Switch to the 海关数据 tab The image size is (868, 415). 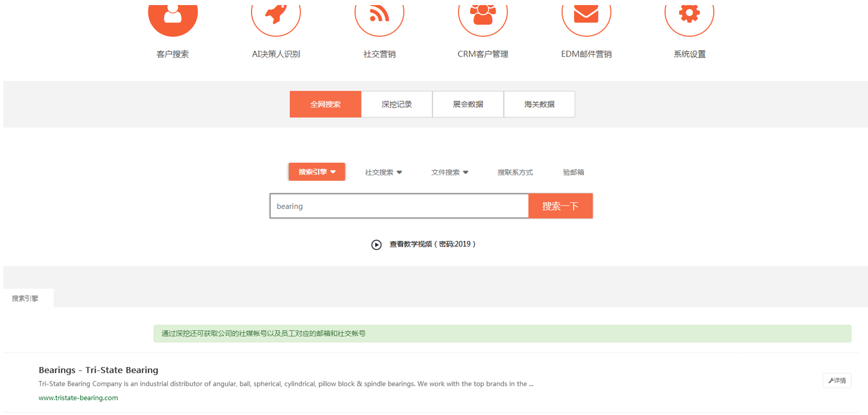tap(539, 104)
